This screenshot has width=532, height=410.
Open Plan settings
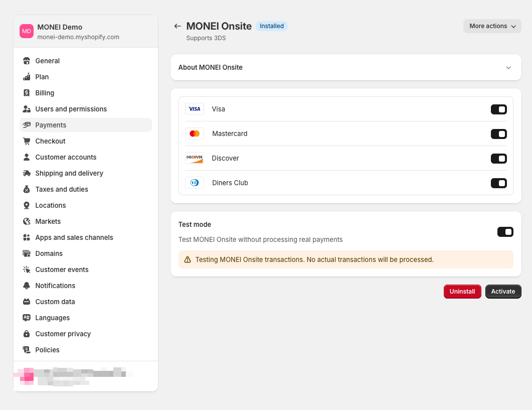click(86, 77)
